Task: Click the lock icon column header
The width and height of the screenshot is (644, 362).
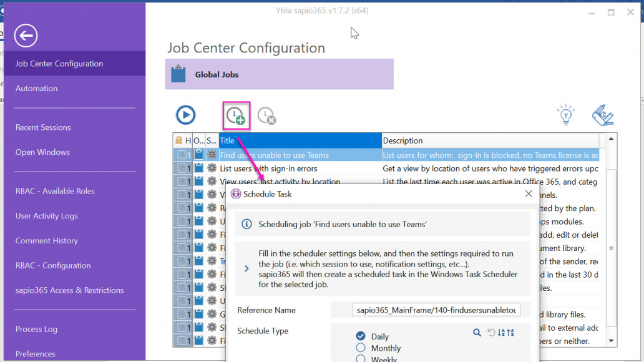Action: click(178, 140)
